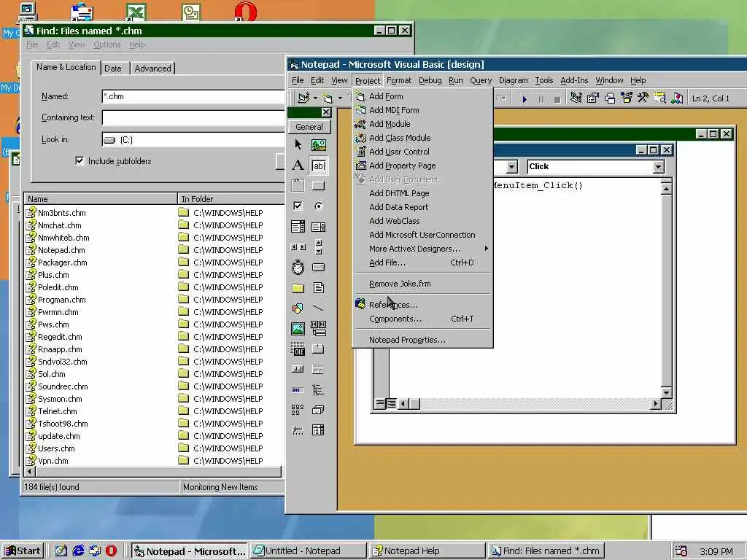Select the ListBox tool in the toolbox

coord(318,227)
